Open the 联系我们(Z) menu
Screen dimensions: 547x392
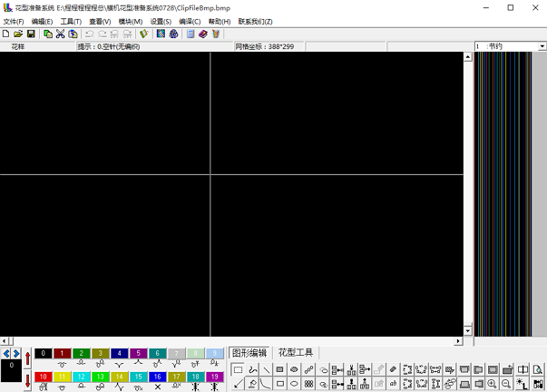pyautogui.click(x=256, y=22)
